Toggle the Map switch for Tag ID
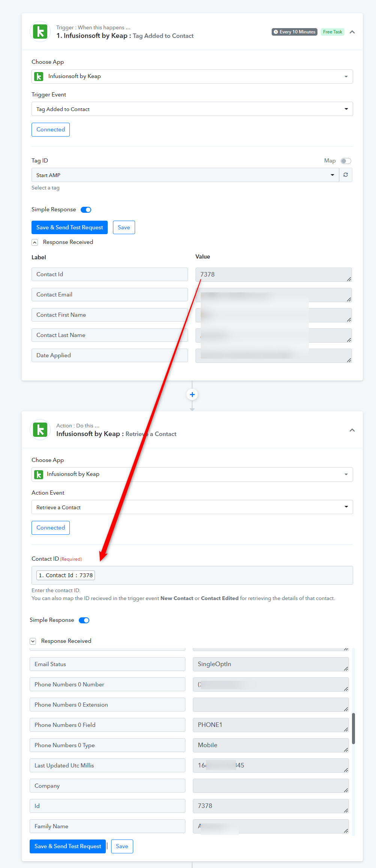The width and height of the screenshot is (376, 868). [346, 161]
